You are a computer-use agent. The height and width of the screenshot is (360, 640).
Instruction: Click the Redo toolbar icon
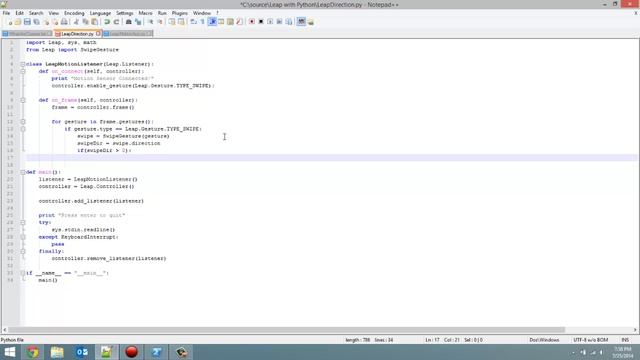point(116,22)
